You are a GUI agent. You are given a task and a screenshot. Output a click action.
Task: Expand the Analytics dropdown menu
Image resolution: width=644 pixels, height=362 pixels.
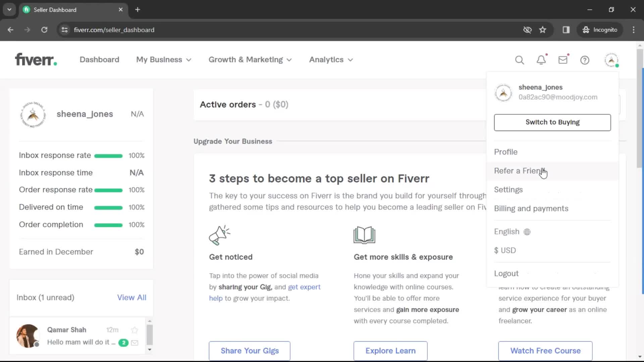pyautogui.click(x=331, y=60)
